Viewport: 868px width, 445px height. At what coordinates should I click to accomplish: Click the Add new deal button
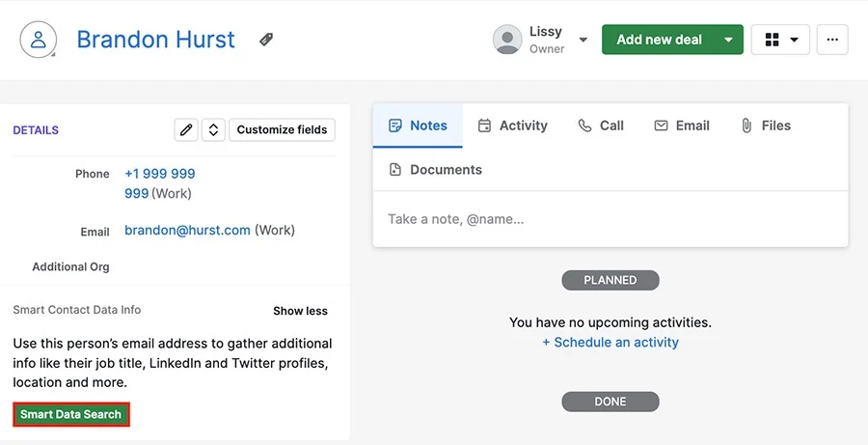[659, 40]
